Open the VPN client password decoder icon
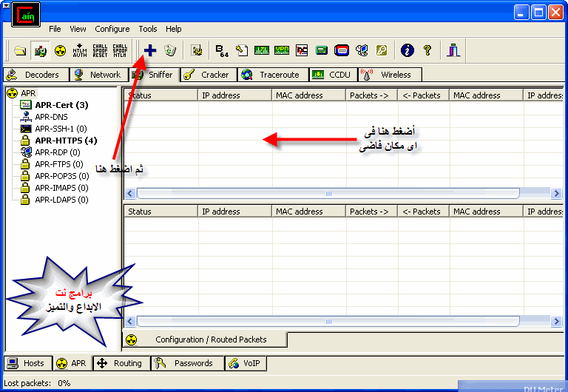This screenshot has height=392, width=568. (x=282, y=50)
